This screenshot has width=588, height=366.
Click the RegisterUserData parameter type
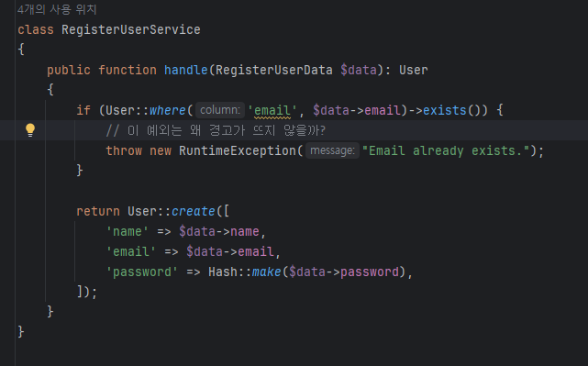(274, 70)
